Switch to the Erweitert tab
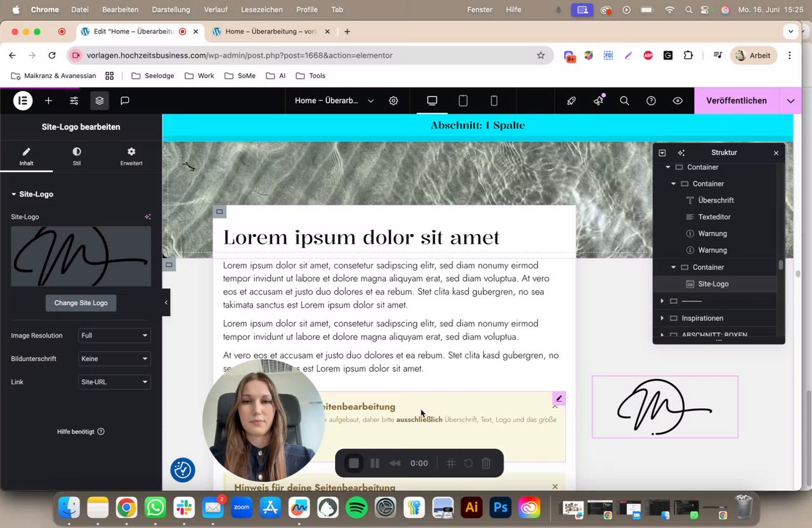 [x=131, y=156]
